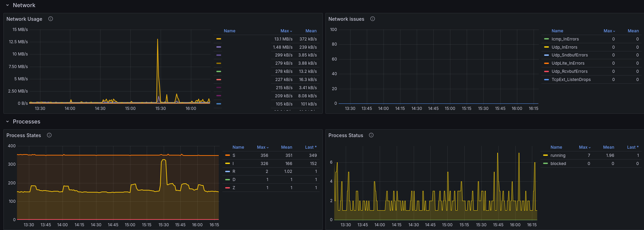
Task: Click the Name header in Network Usage legend
Action: coord(229,31)
